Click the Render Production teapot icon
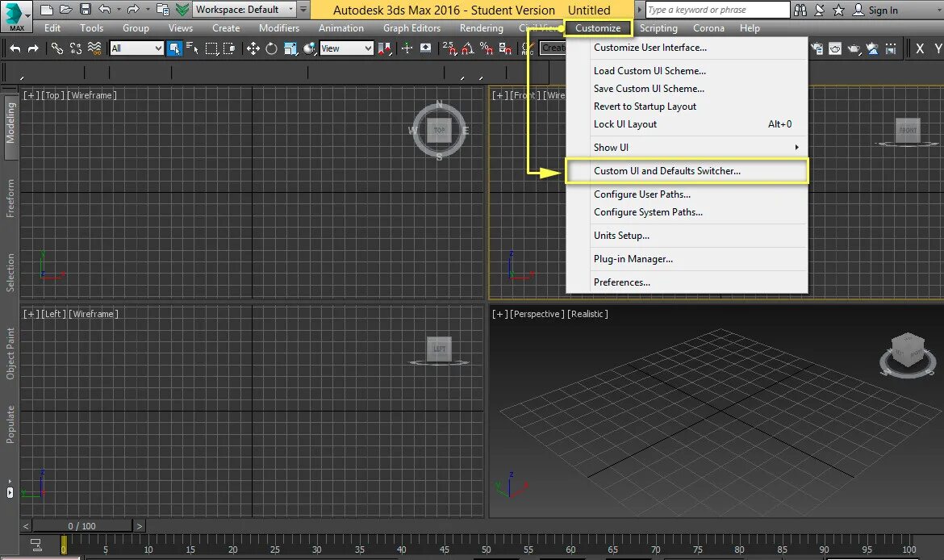The width and height of the screenshot is (944, 560). pyautogui.click(x=854, y=48)
